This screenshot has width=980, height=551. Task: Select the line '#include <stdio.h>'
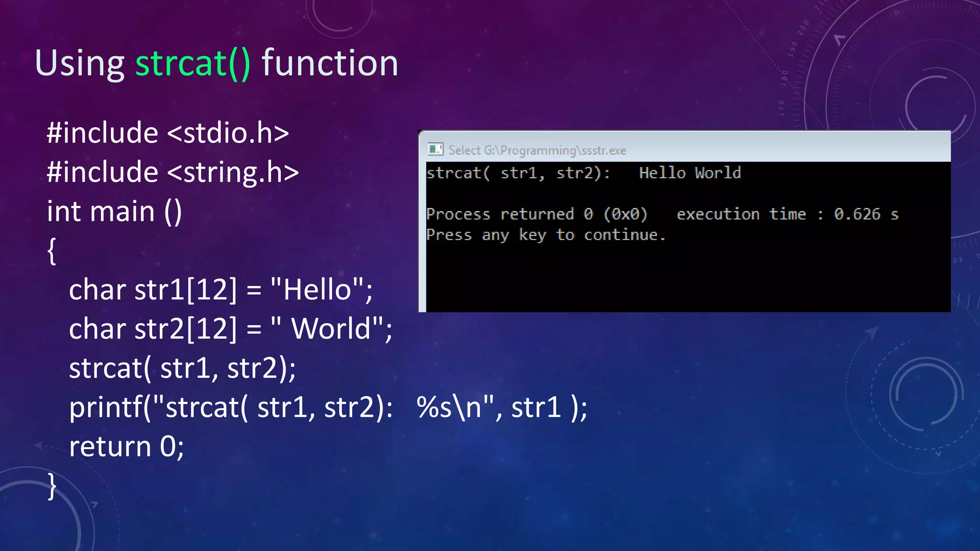(x=168, y=133)
